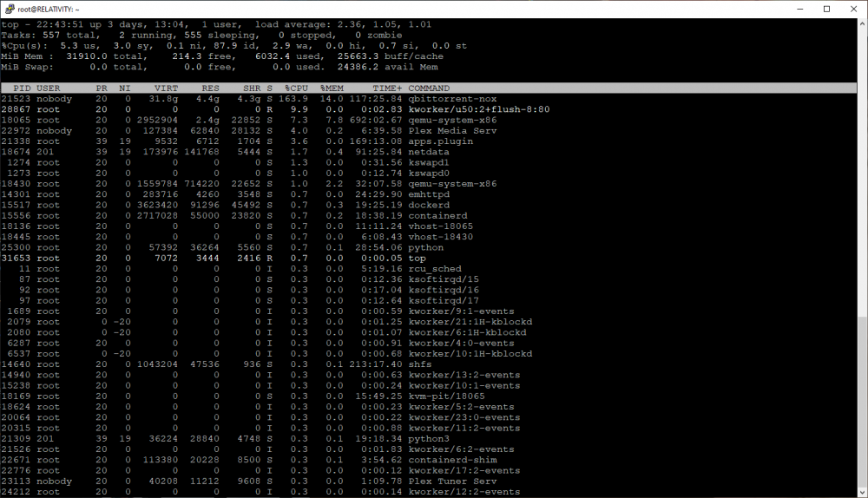This screenshot has width=868, height=498.
Task: Maximize the root@RELATIVITY terminal window
Action: pyautogui.click(x=826, y=9)
